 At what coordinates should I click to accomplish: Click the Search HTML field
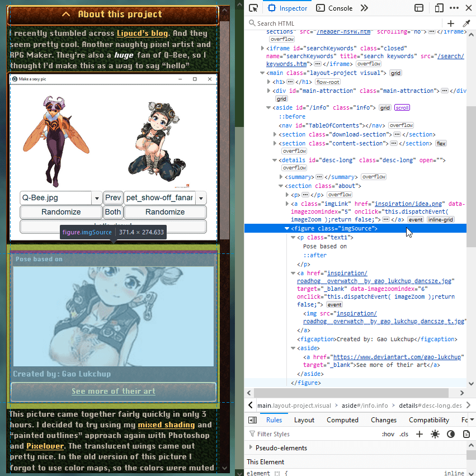click(347, 23)
